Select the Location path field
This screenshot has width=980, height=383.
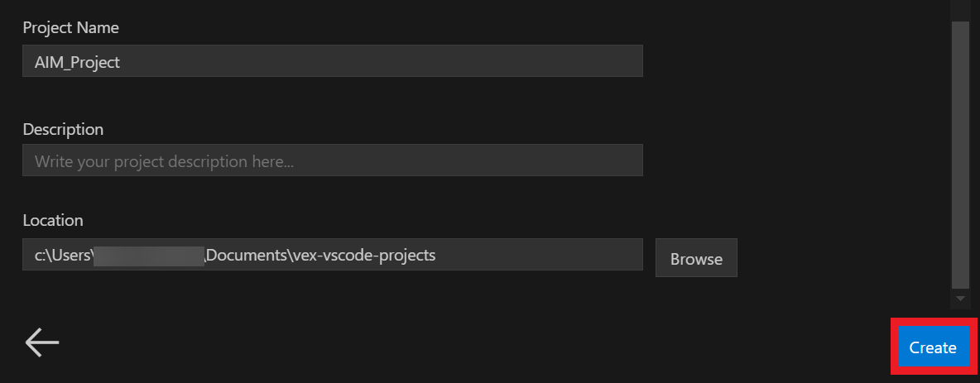coord(332,255)
